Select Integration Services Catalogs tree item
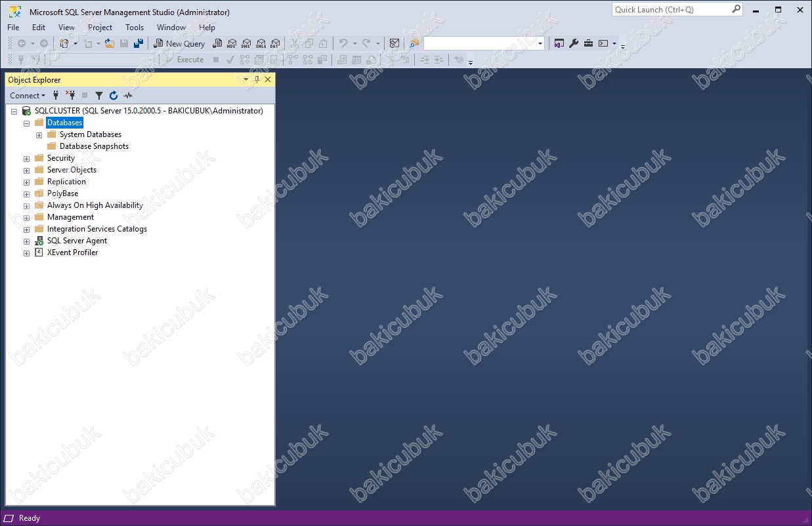The width and height of the screenshot is (812, 526). (97, 229)
